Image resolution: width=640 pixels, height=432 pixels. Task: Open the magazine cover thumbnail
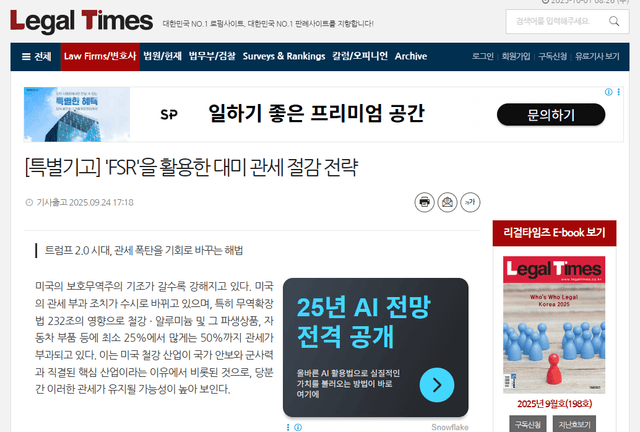click(554, 325)
